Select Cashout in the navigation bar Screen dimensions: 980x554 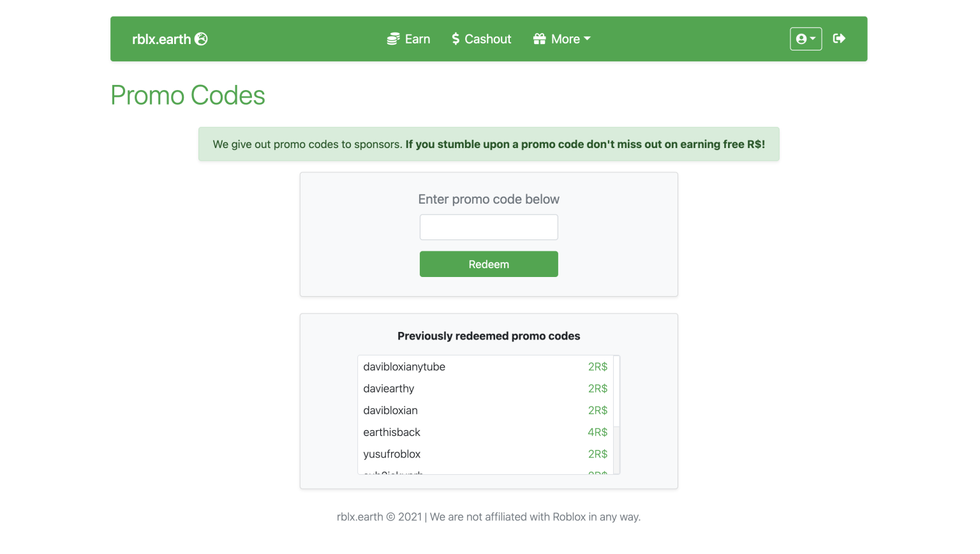pyautogui.click(x=489, y=38)
